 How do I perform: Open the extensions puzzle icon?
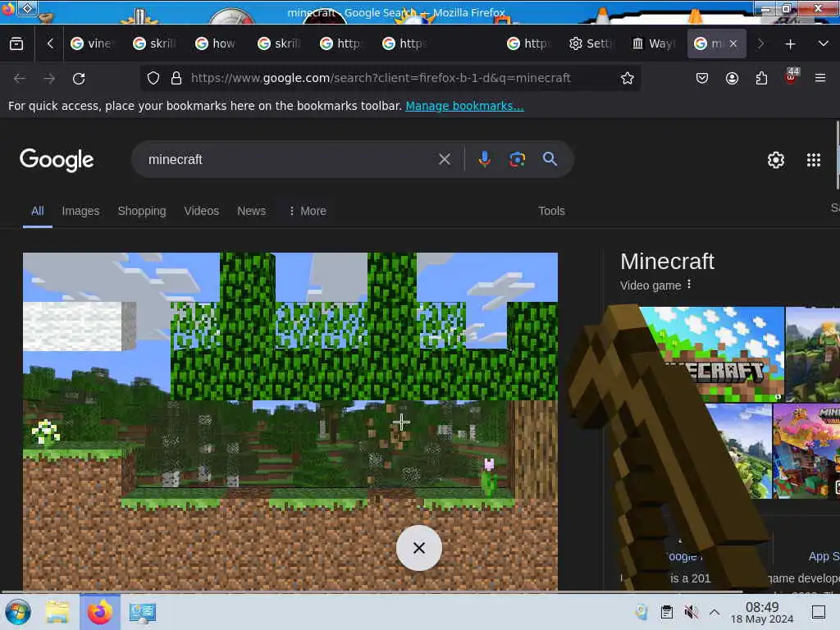[x=761, y=79]
